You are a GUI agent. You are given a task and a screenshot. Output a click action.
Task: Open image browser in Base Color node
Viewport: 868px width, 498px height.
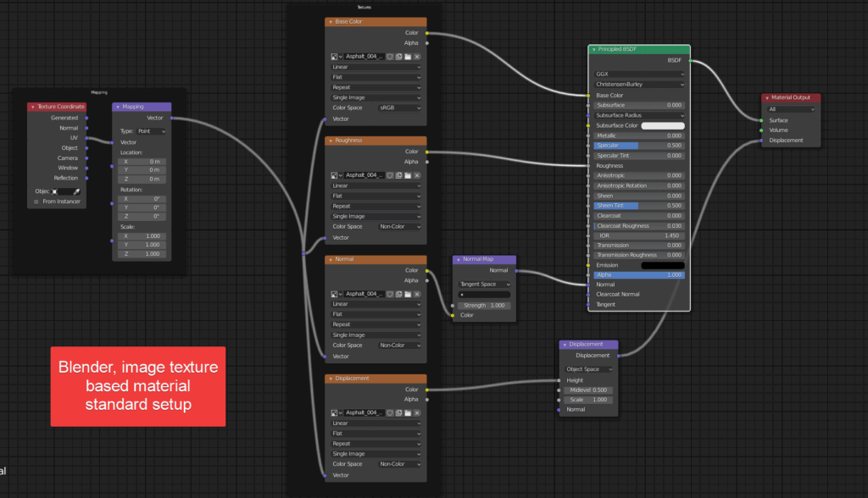pyautogui.click(x=336, y=57)
